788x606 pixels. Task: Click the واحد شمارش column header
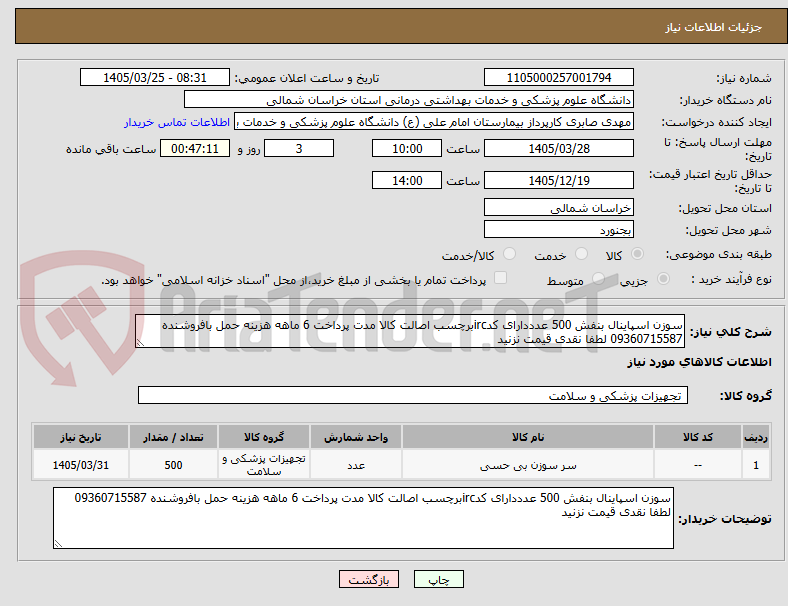pos(356,437)
